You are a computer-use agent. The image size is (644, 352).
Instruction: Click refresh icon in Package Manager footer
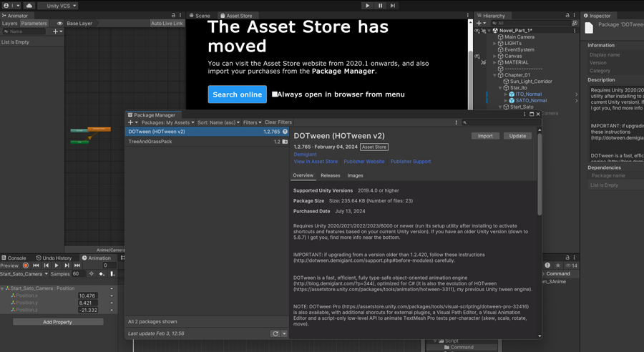tap(275, 333)
